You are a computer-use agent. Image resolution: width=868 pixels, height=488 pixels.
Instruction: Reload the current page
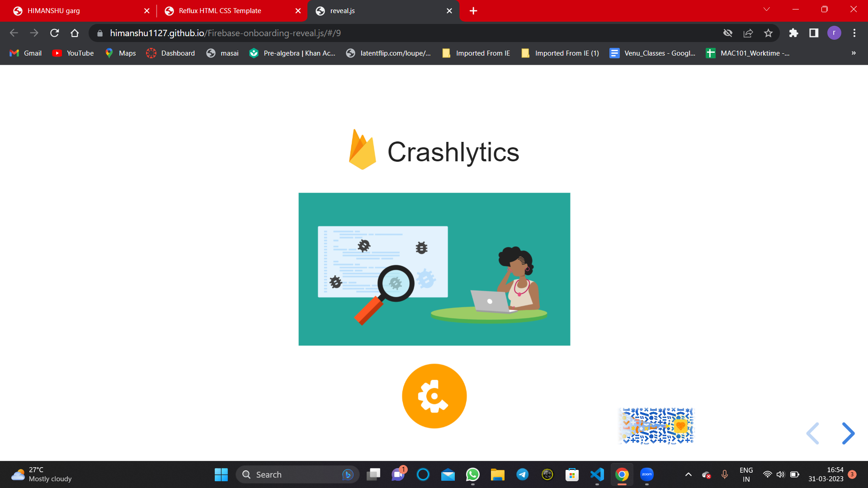55,33
